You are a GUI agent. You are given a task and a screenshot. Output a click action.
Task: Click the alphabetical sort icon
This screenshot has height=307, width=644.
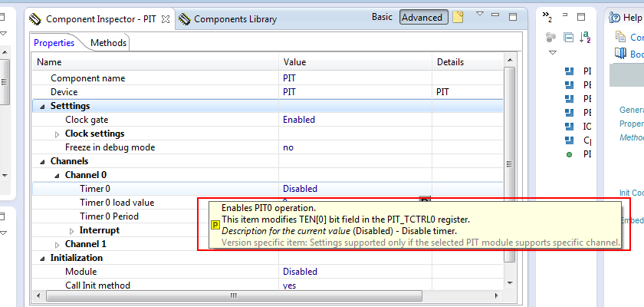click(586, 36)
